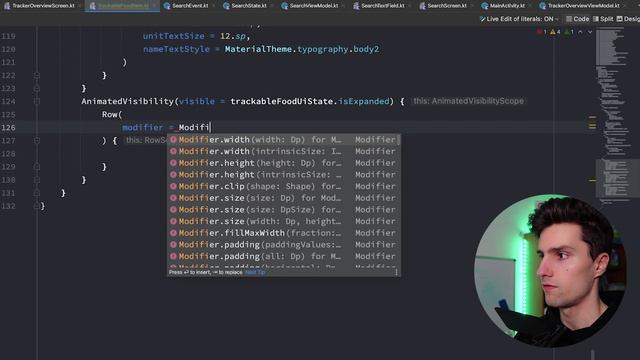The height and width of the screenshot is (360, 640).
Task: Click line number 126 in gutter
Action: point(8,128)
